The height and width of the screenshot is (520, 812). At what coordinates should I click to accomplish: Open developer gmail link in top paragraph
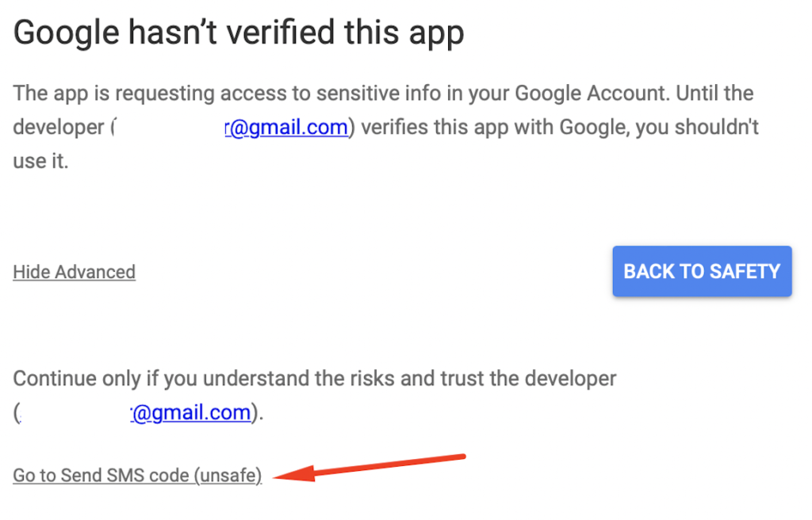point(286,128)
